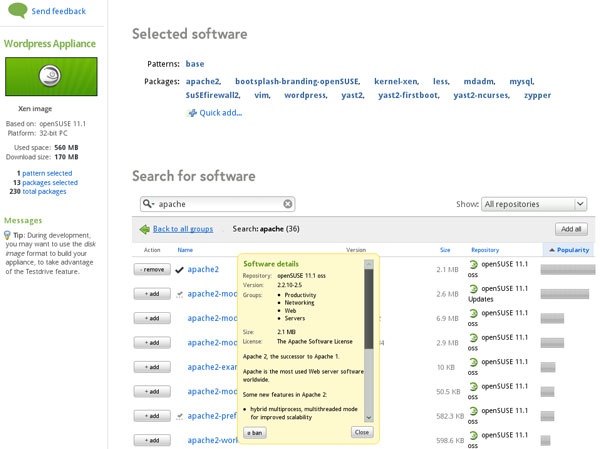Screen dimensions: 600x449
Task: Click the repo icon in the 582.3 KB row
Action: tap(473, 411)
